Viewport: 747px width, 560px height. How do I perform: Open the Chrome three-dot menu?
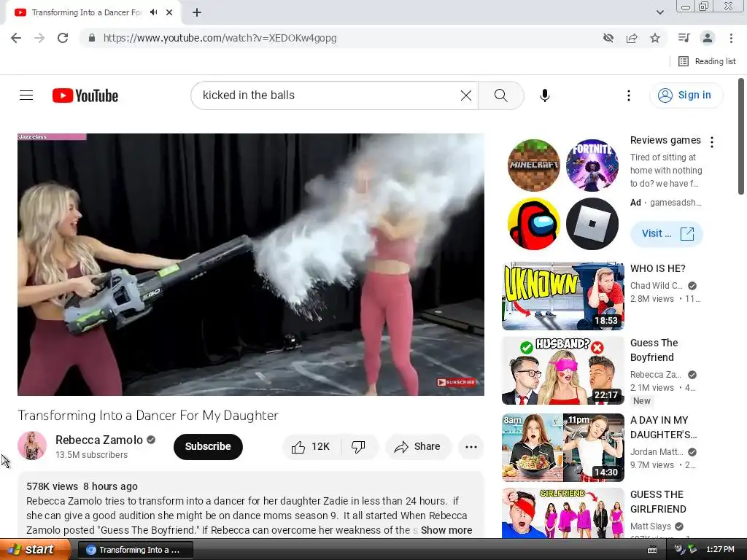click(731, 38)
